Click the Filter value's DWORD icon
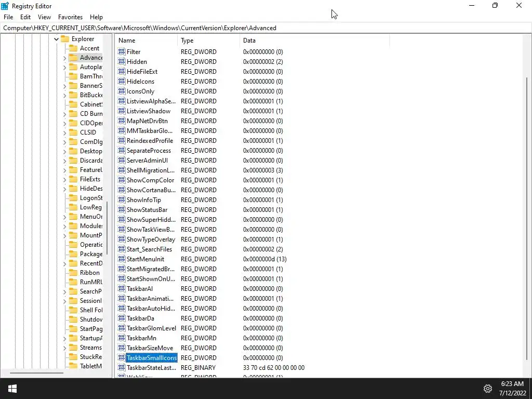This screenshot has width=532, height=399. 122,51
